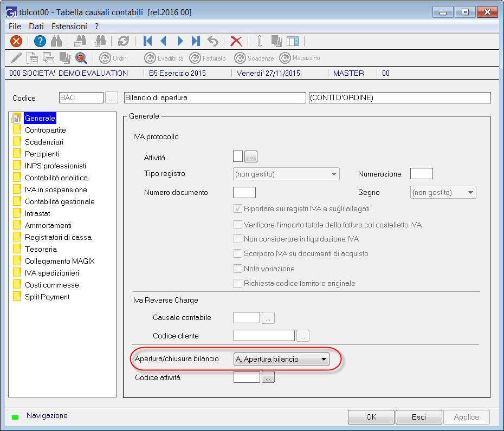Open the Segno dropdown
The width and height of the screenshot is (504, 431).
point(443,192)
